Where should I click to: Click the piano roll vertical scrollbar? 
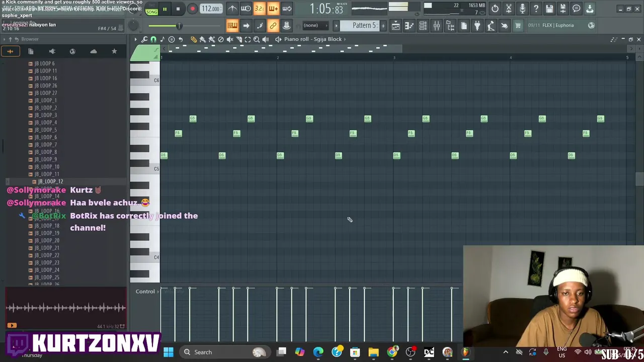[639, 179]
